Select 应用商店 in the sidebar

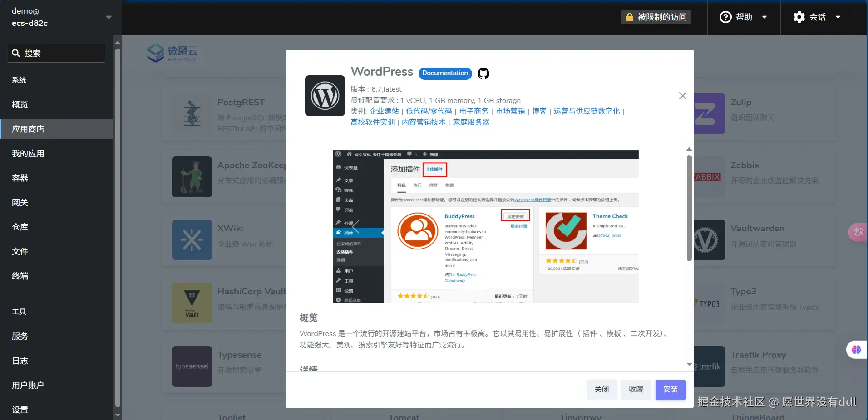coord(57,129)
